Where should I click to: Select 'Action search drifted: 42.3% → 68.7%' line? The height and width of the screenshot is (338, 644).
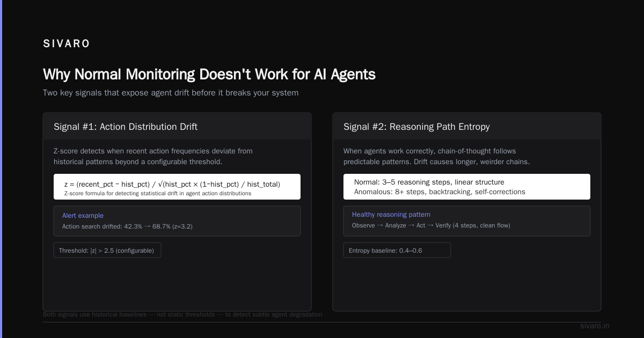(127, 226)
